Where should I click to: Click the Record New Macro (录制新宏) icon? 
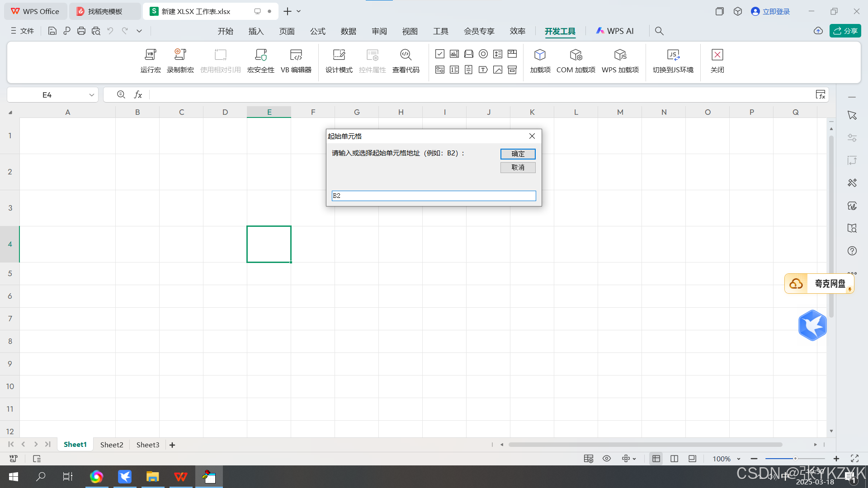[180, 61]
